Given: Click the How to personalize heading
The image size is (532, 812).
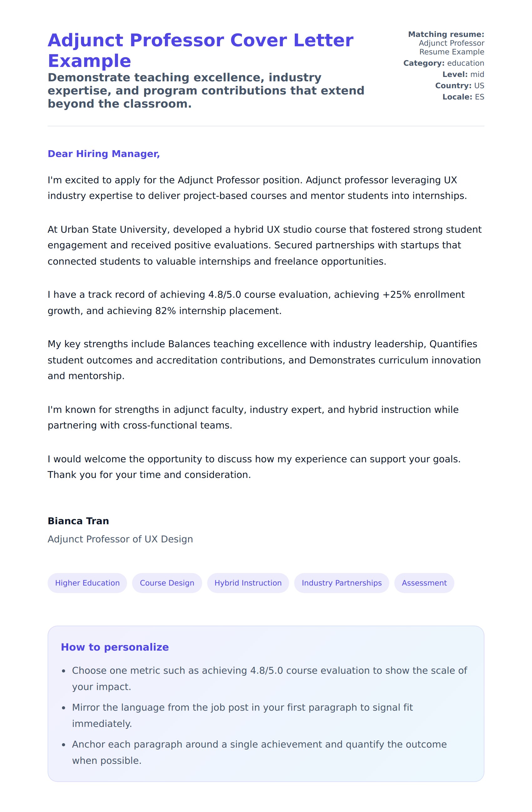Looking at the screenshot, I should tap(115, 647).
